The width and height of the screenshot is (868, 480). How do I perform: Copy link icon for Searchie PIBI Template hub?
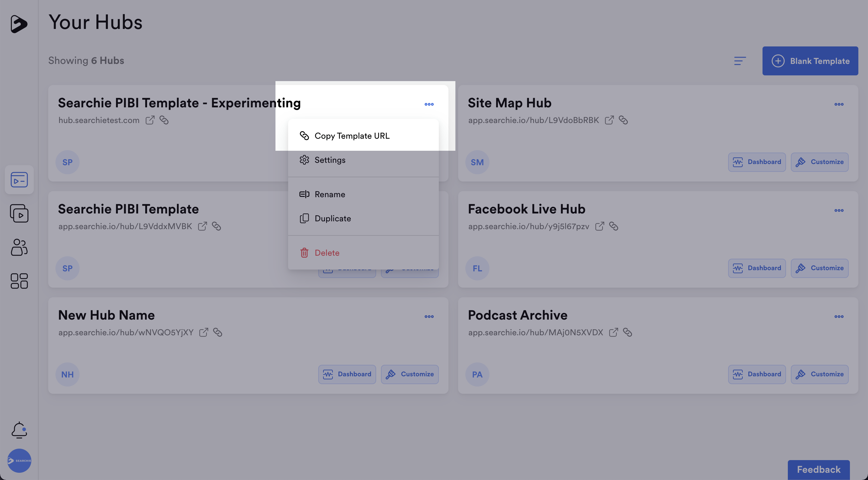click(x=216, y=226)
